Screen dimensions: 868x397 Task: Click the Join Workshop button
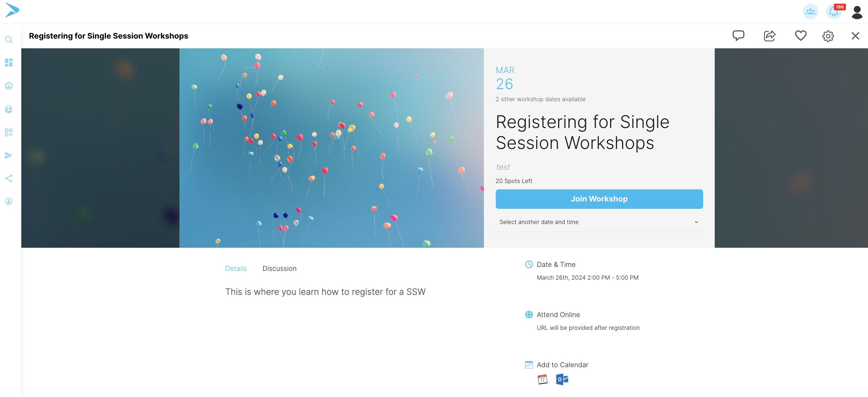(x=599, y=199)
